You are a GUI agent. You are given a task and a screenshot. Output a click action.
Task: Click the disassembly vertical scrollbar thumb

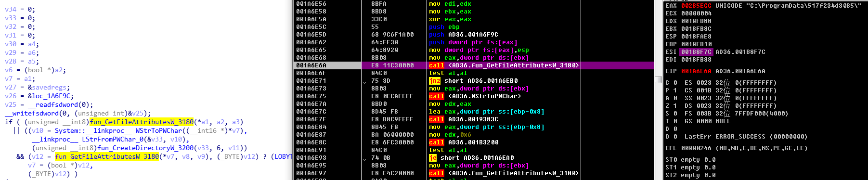tap(658, 79)
